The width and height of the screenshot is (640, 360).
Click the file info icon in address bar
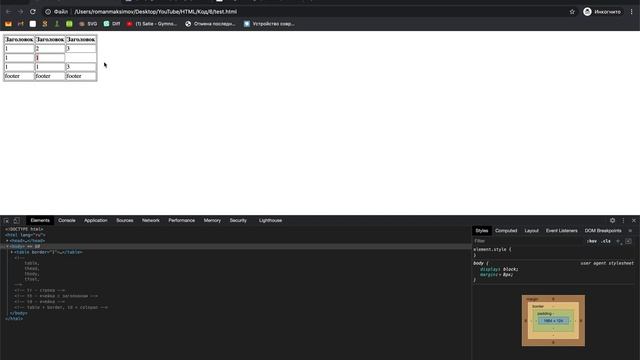[48, 12]
